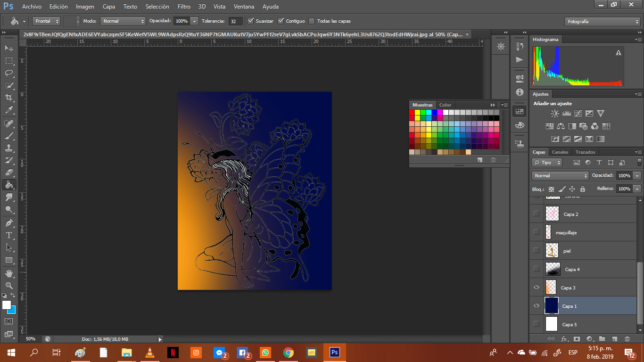Click the delete layer trash icon

pyautogui.click(x=627, y=338)
